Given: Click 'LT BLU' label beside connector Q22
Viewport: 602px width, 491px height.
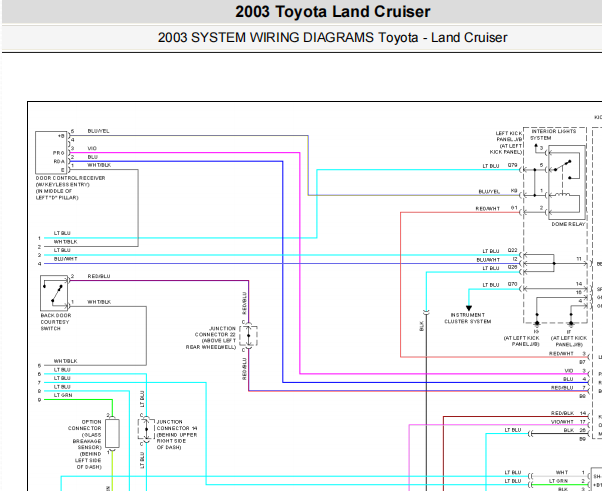Looking at the screenshot, I should [x=491, y=251].
